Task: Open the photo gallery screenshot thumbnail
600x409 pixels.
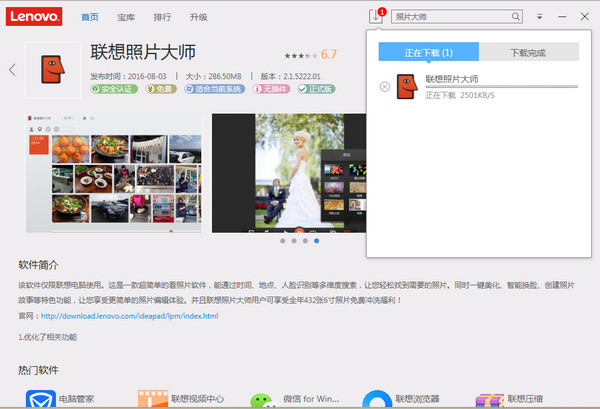Action: coord(113,173)
